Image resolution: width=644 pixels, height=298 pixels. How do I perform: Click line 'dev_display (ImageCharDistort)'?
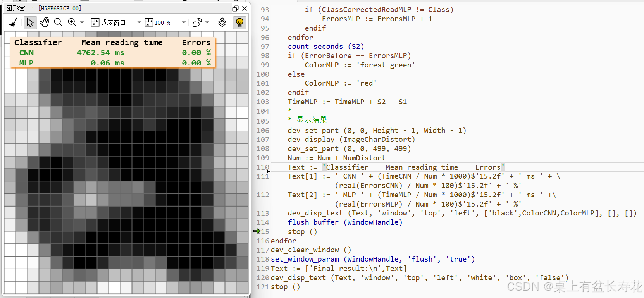(351, 139)
